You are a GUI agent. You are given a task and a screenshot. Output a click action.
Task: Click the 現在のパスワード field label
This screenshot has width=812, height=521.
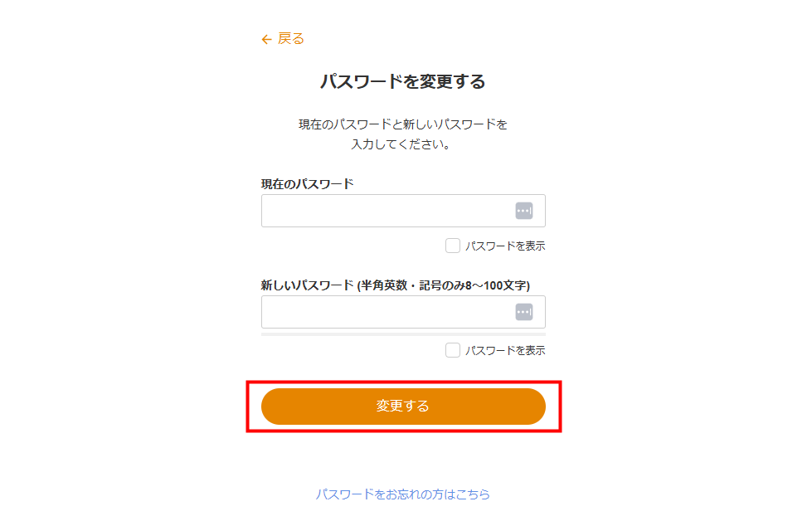[307, 184]
